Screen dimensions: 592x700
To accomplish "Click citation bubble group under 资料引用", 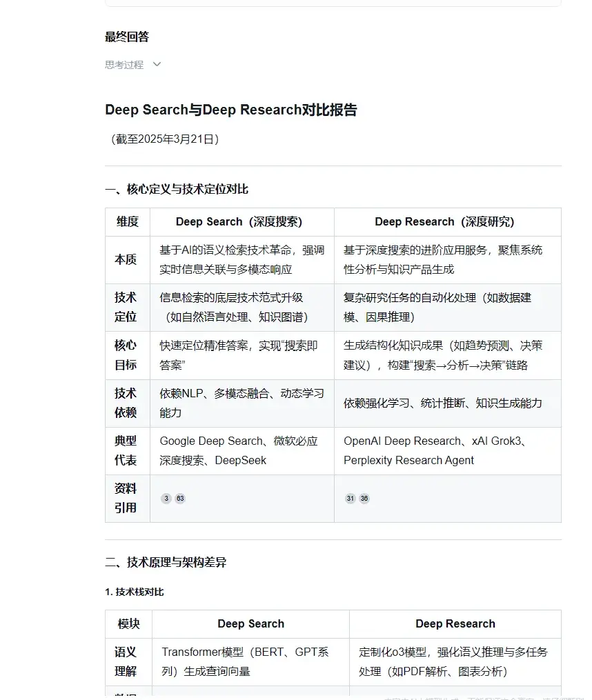I will [172, 497].
